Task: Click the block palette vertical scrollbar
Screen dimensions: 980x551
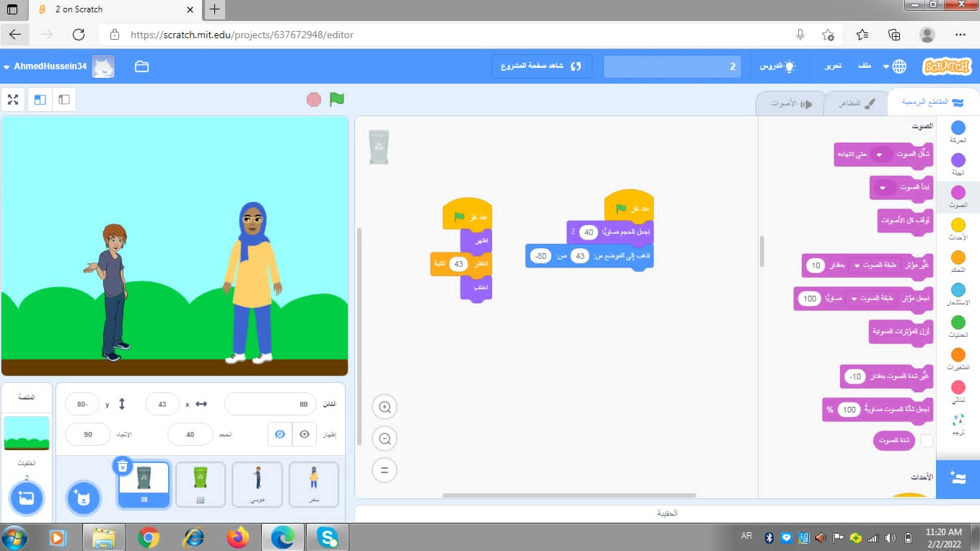Action: [761, 251]
